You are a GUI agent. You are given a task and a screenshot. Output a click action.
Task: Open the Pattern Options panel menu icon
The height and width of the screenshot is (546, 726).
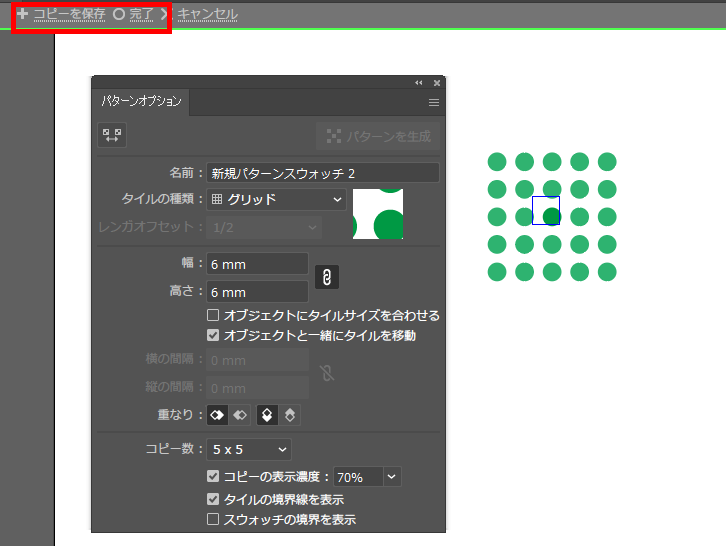click(433, 102)
